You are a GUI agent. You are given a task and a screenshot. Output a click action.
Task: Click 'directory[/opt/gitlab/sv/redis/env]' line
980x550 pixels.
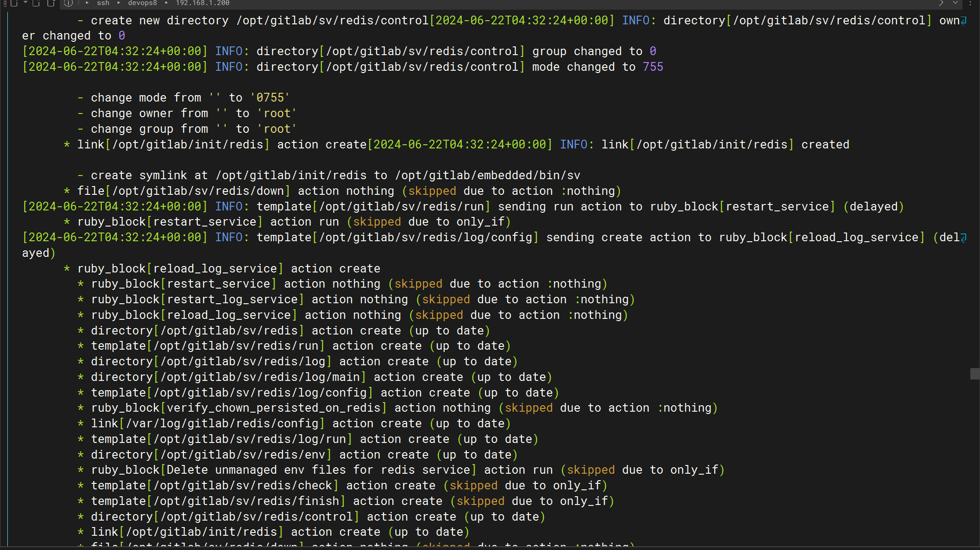[298, 455]
